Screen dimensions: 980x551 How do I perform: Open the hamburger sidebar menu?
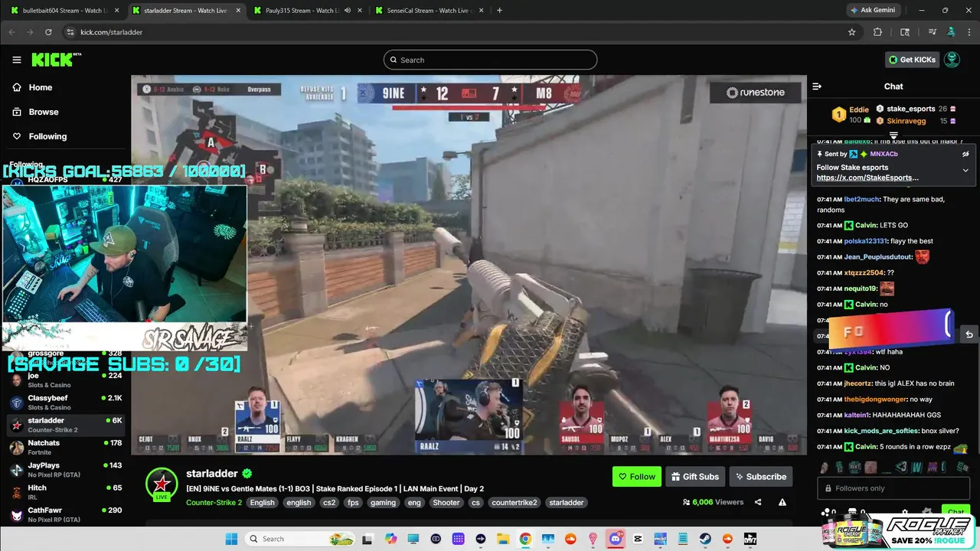click(x=16, y=60)
